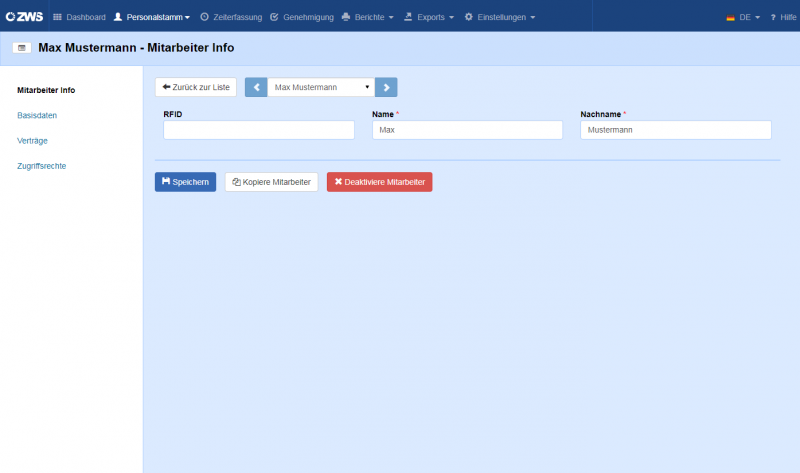Open Hilfe question mark
The image size is (800, 473).
point(783,17)
